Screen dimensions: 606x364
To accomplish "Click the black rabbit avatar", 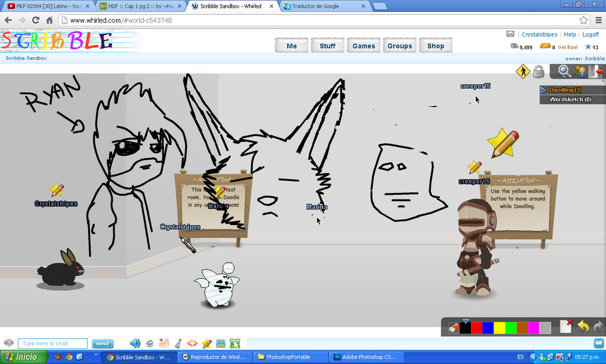I will [x=61, y=268].
